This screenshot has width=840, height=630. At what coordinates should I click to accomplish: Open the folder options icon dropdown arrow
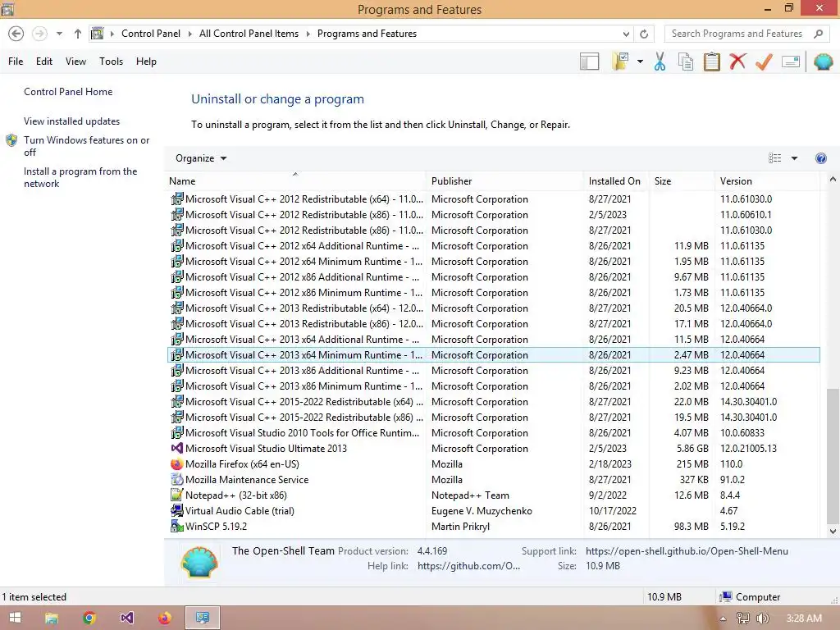click(640, 62)
